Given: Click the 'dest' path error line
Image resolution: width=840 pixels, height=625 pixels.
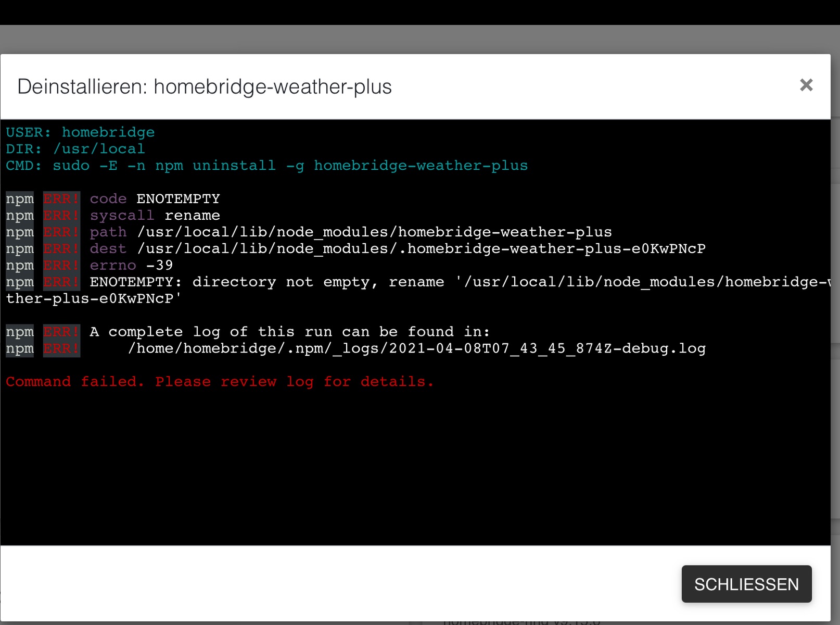Looking at the screenshot, I should (397, 249).
